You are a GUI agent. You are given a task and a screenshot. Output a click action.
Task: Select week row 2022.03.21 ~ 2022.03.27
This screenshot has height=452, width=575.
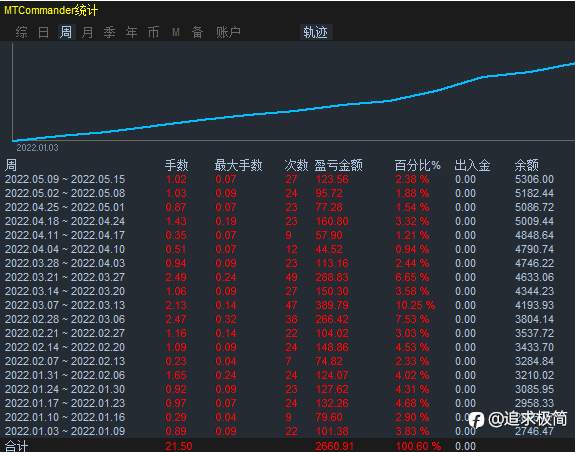point(279,277)
